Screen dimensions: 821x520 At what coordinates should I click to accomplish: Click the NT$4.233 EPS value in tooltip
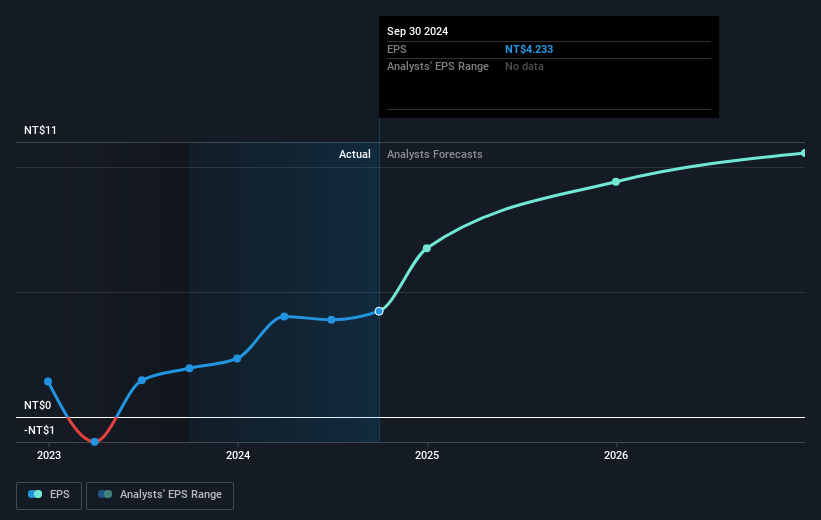(x=529, y=49)
